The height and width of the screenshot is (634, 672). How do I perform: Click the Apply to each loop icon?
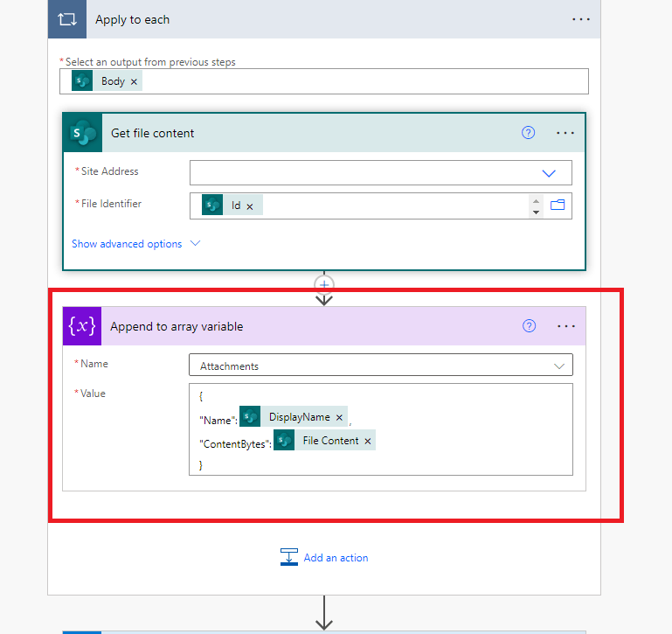coord(67,19)
